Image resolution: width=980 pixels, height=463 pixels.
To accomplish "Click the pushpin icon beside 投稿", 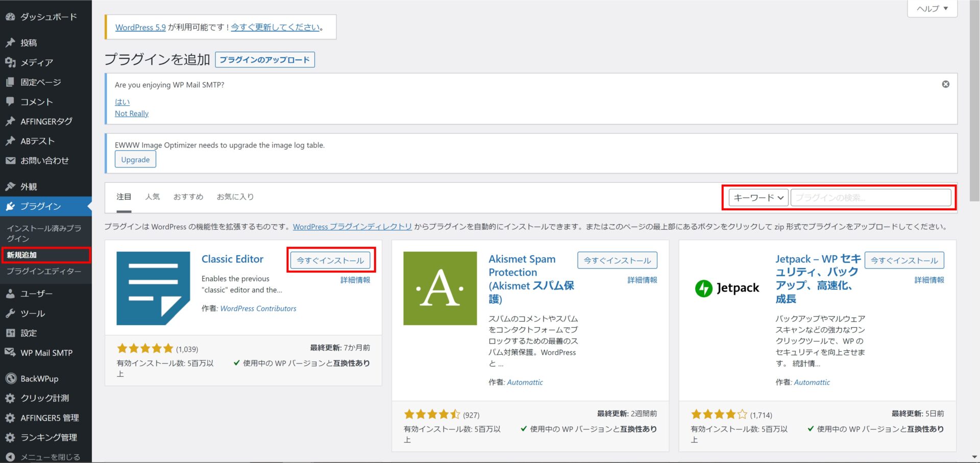I will click(10, 42).
